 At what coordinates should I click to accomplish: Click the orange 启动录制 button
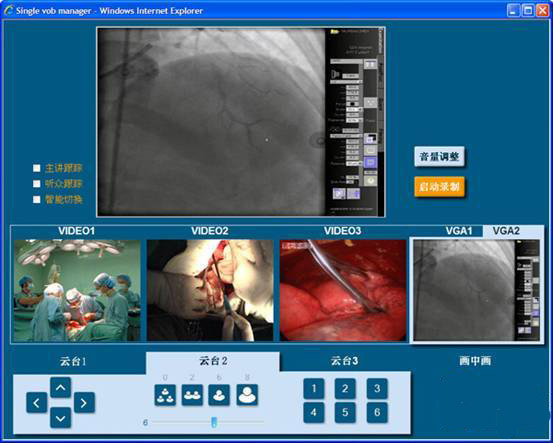pyautogui.click(x=439, y=187)
